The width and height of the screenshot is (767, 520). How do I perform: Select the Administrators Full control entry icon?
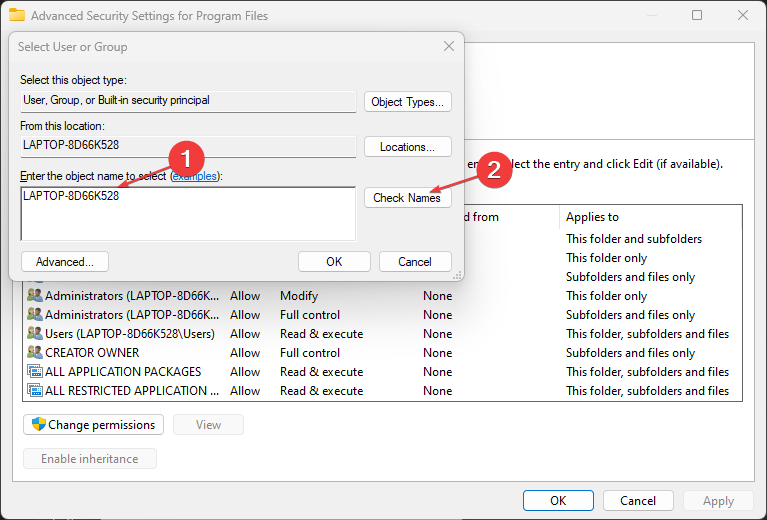(35, 315)
